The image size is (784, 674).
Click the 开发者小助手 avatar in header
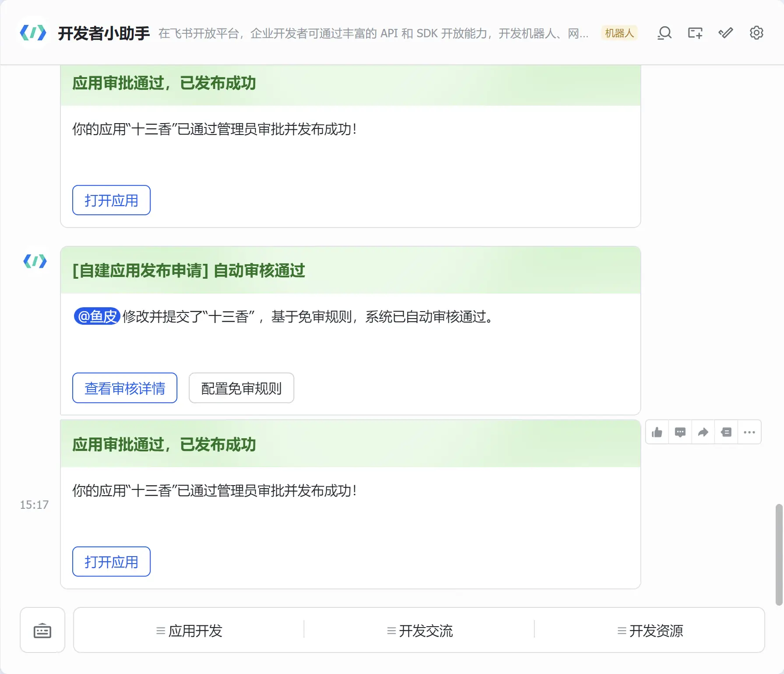(x=33, y=33)
